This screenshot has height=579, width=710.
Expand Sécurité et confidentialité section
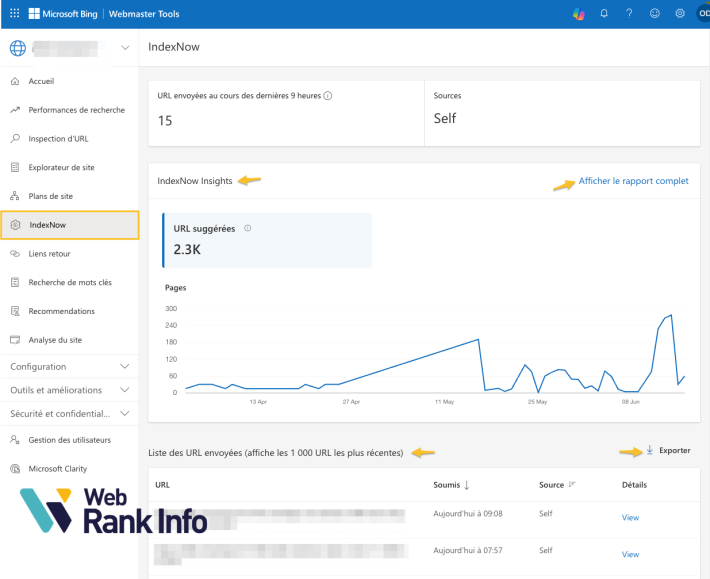tap(70, 413)
